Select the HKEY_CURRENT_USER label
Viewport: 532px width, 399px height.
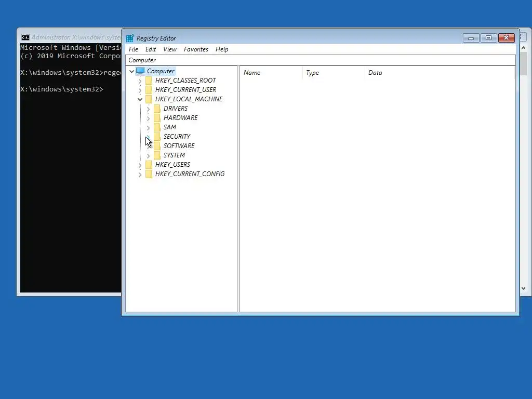[x=185, y=90]
